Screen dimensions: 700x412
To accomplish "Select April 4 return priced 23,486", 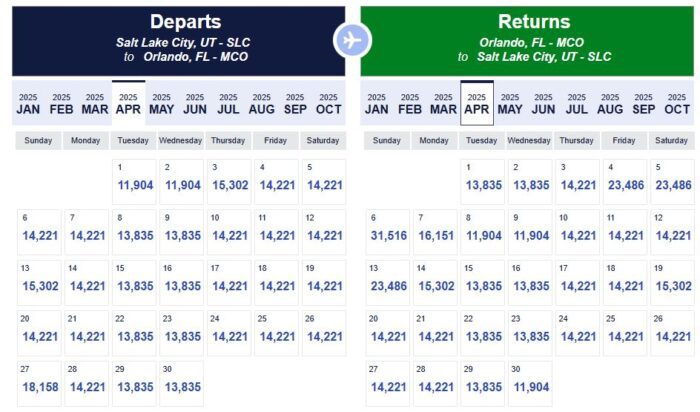I will 624,180.
